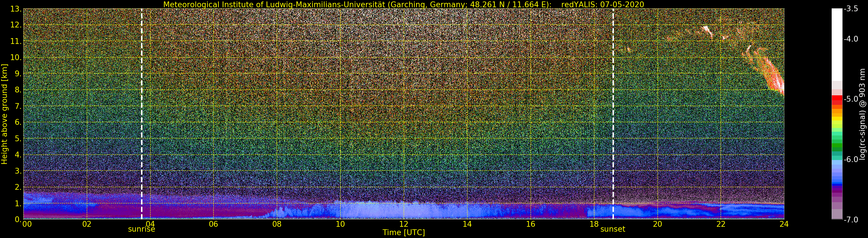Click the '12.' height axis tick label
The width and height of the screenshot is (868, 238).
click(16, 25)
